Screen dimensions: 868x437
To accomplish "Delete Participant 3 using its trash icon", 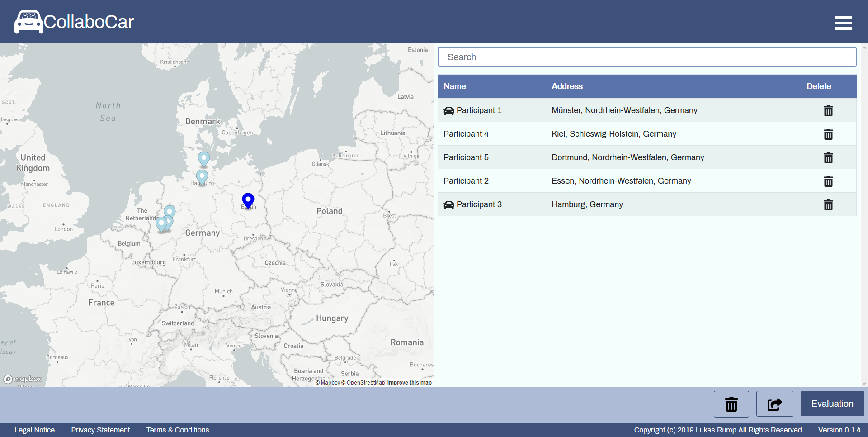I will point(828,204).
